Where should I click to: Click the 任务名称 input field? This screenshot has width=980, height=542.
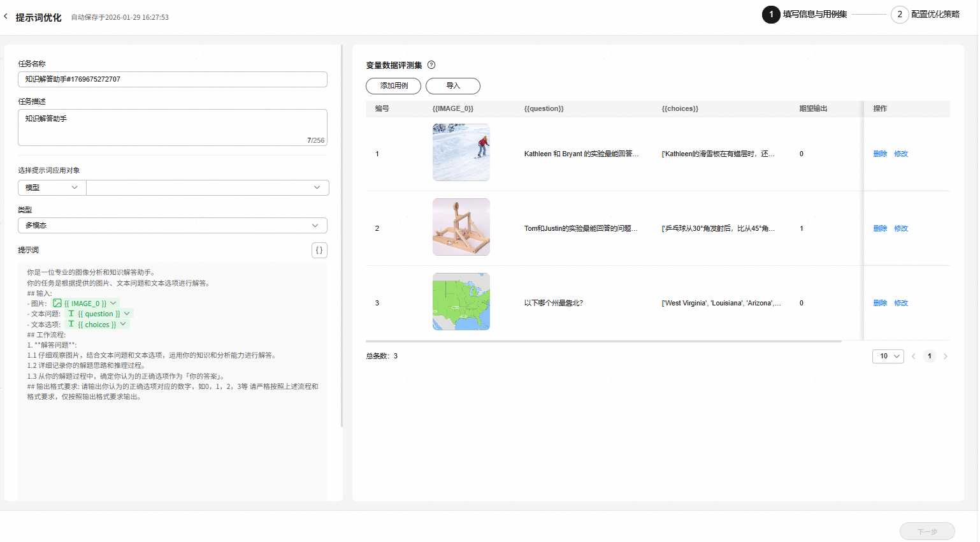point(172,79)
